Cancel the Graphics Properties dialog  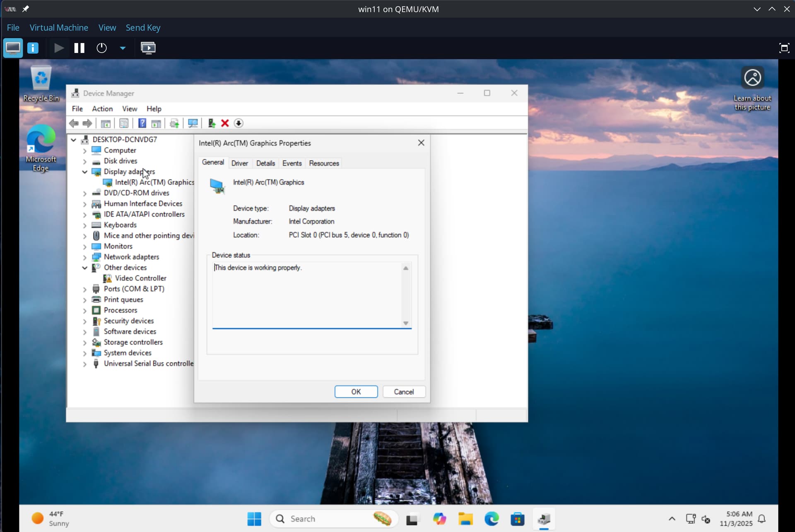click(x=403, y=391)
